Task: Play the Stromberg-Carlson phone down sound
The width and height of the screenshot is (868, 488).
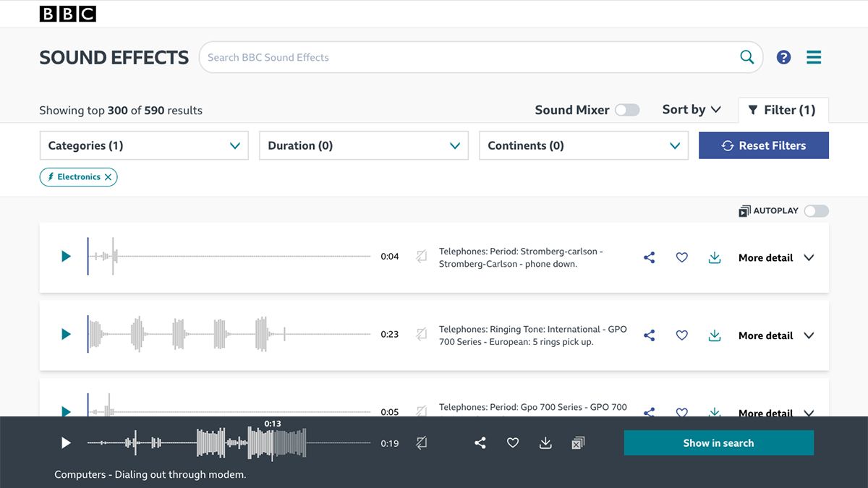Action: 65,257
